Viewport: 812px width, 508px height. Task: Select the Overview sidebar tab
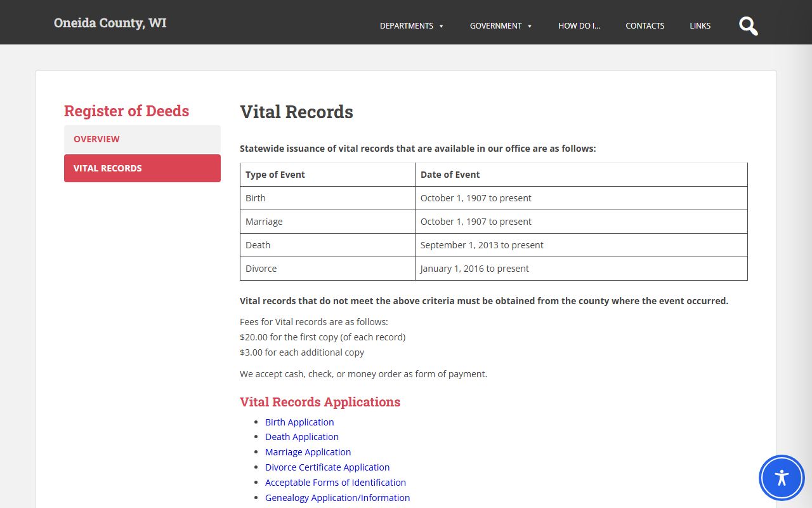click(x=142, y=139)
